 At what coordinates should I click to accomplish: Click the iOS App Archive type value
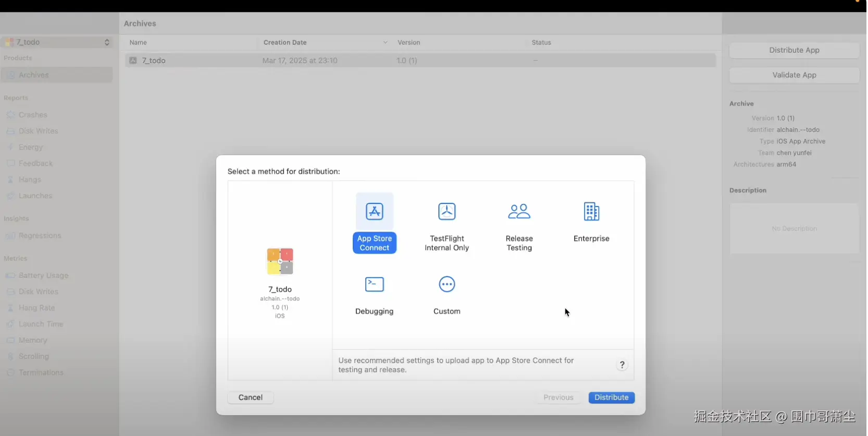coord(801,141)
